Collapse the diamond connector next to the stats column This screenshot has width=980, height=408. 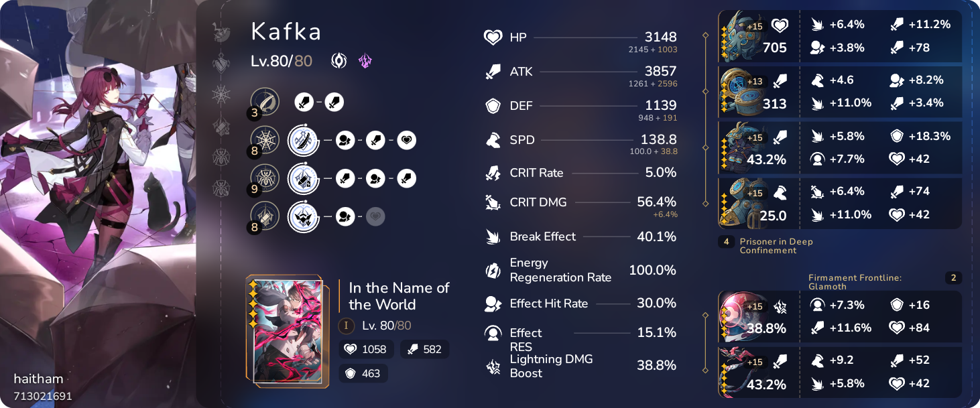tap(704, 147)
